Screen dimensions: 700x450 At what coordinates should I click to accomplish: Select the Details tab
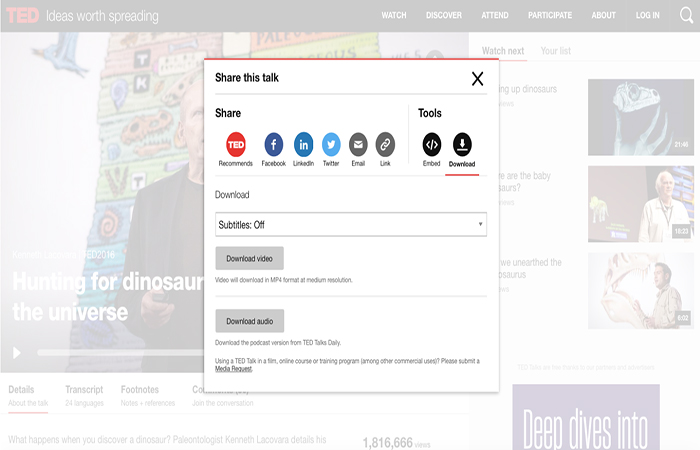click(28, 396)
